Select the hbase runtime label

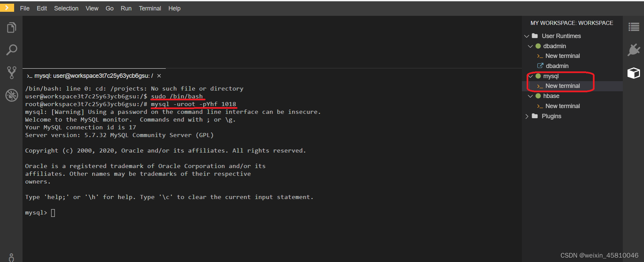tap(551, 96)
